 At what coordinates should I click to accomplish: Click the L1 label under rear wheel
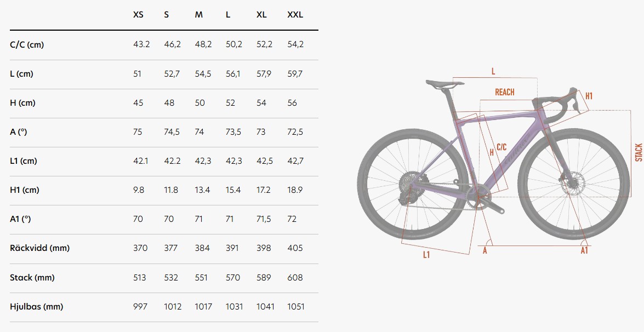pos(426,255)
